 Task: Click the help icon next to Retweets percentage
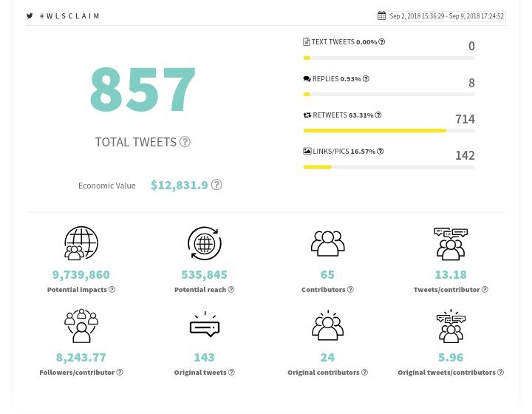tap(378, 115)
